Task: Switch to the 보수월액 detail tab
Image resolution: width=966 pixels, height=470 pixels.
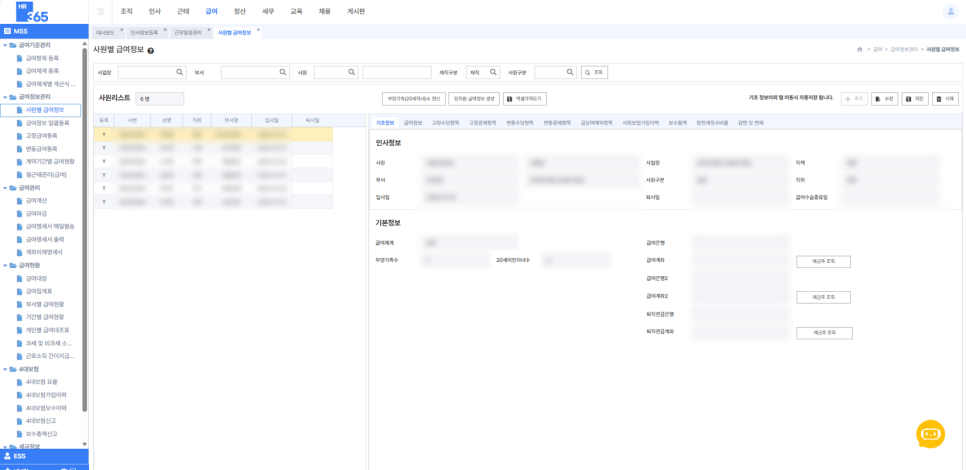Action: pyautogui.click(x=678, y=123)
